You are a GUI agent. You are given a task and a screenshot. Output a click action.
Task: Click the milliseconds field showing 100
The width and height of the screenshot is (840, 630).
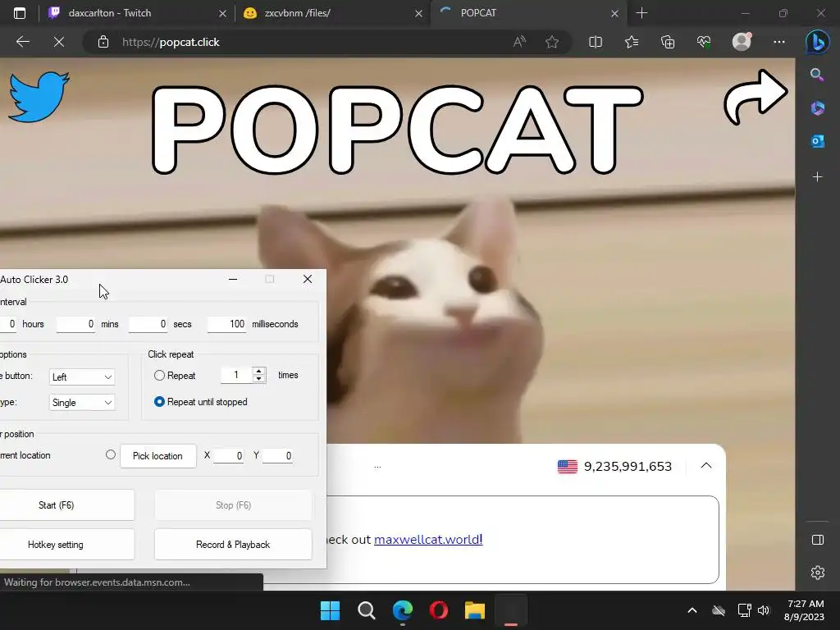(x=226, y=324)
